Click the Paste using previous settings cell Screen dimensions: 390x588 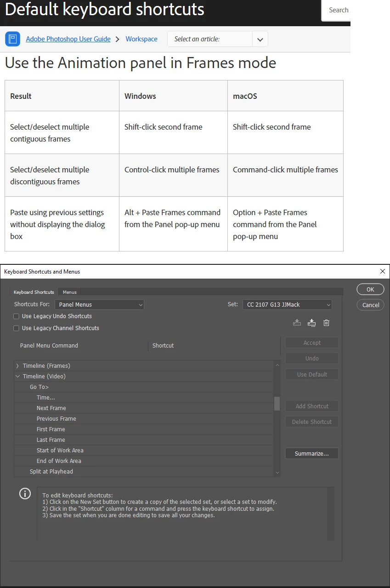coord(62,224)
